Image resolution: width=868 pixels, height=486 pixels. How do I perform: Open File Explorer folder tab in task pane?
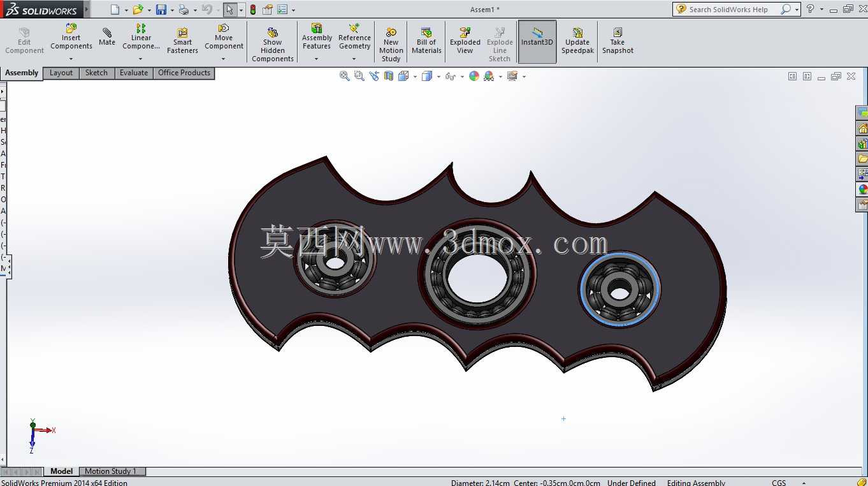[x=862, y=159]
